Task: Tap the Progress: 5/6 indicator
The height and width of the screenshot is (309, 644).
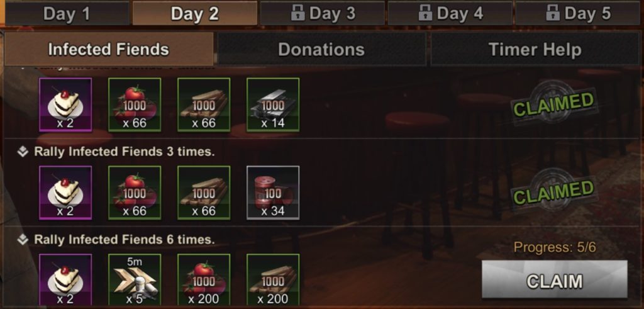Action: tap(555, 247)
